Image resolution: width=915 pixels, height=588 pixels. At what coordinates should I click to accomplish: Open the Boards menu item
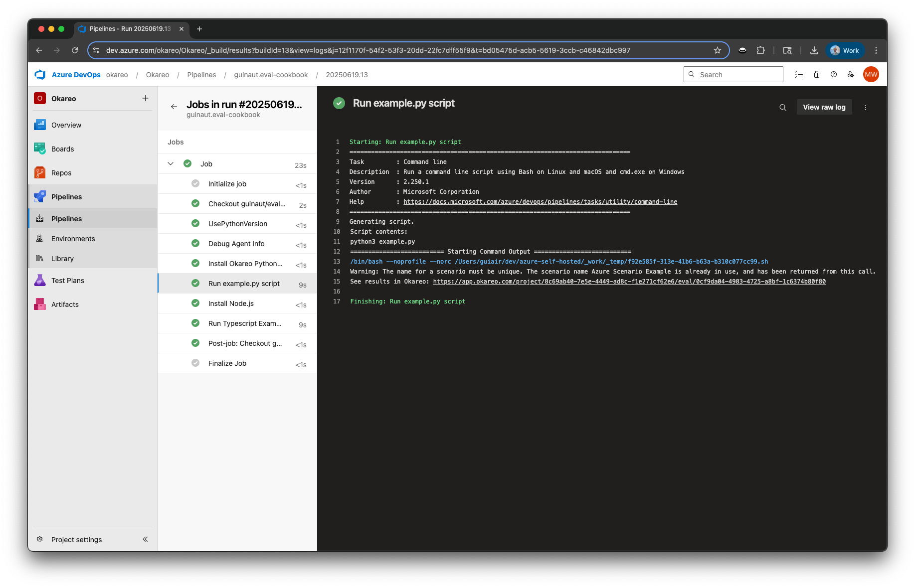click(x=93, y=149)
